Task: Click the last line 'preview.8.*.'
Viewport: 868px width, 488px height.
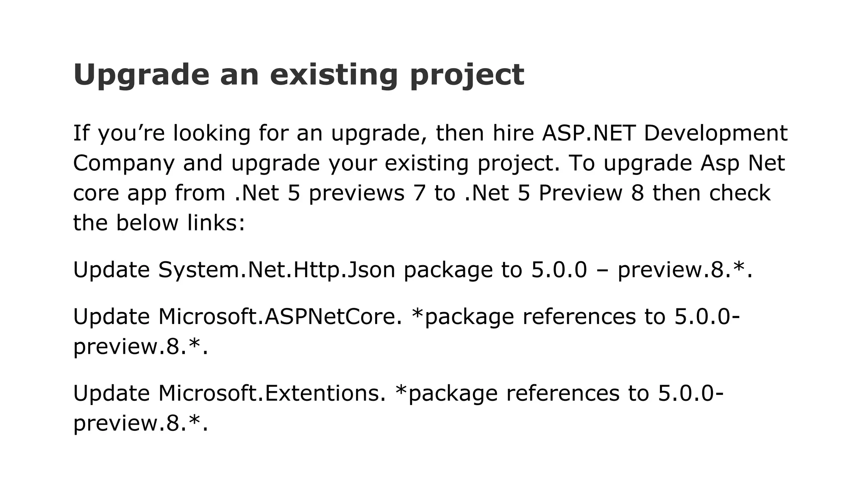Action: (x=141, y=423)
